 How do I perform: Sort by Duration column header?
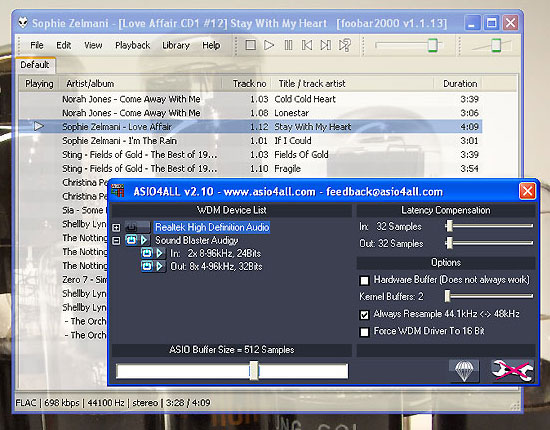coord(458,84)
